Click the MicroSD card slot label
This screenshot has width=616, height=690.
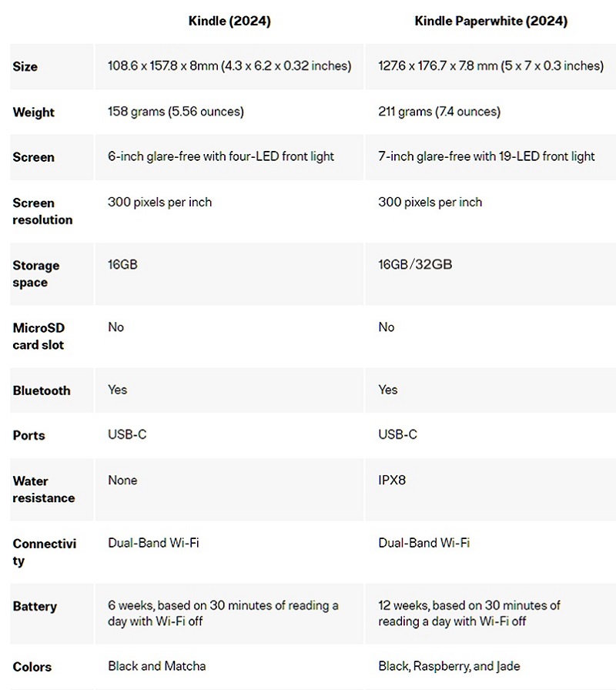pyautogui.click(x=38, y=337)
